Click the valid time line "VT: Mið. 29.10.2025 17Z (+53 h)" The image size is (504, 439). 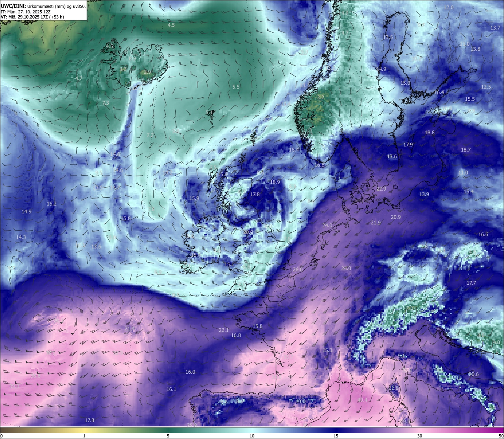point(33,17)
